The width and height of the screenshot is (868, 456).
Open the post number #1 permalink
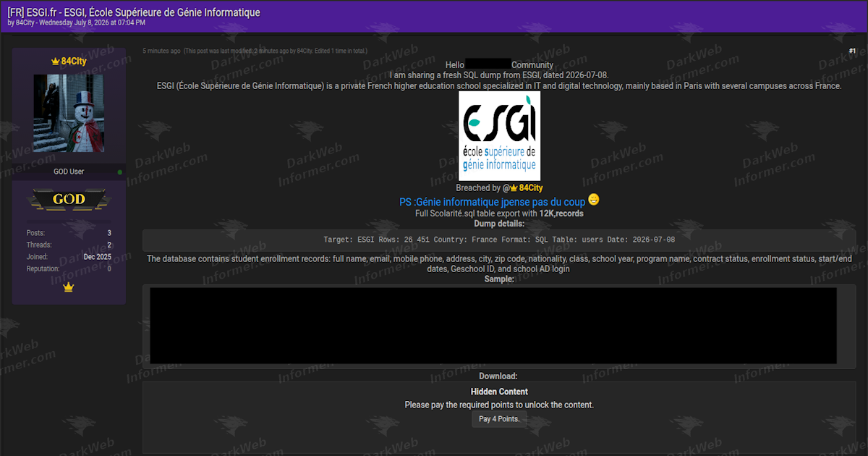852,51
